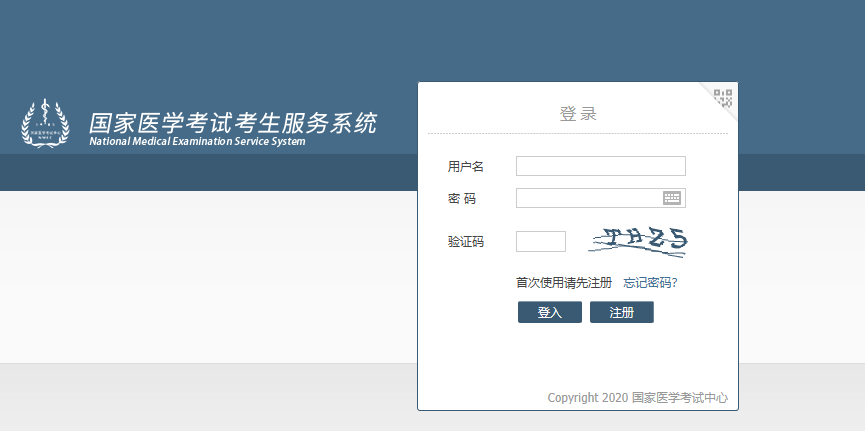Click the 国家医学考试考生服务系统 site title

click(x=233, y=123)
